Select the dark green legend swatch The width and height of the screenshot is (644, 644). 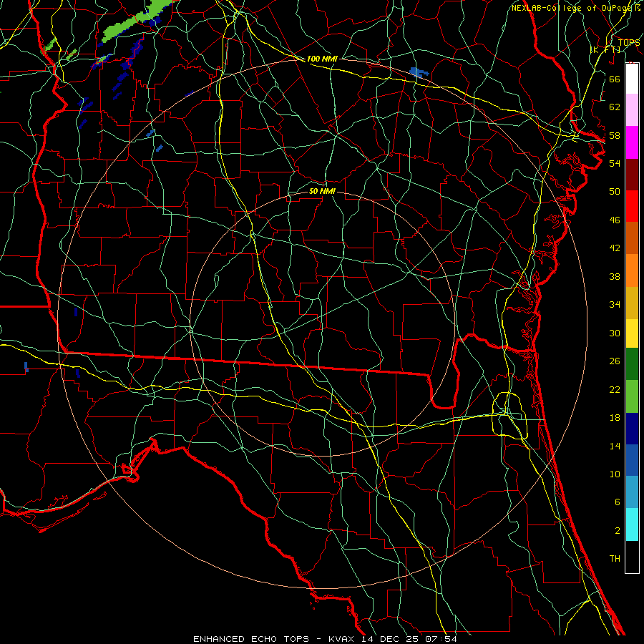pos(632,364)
